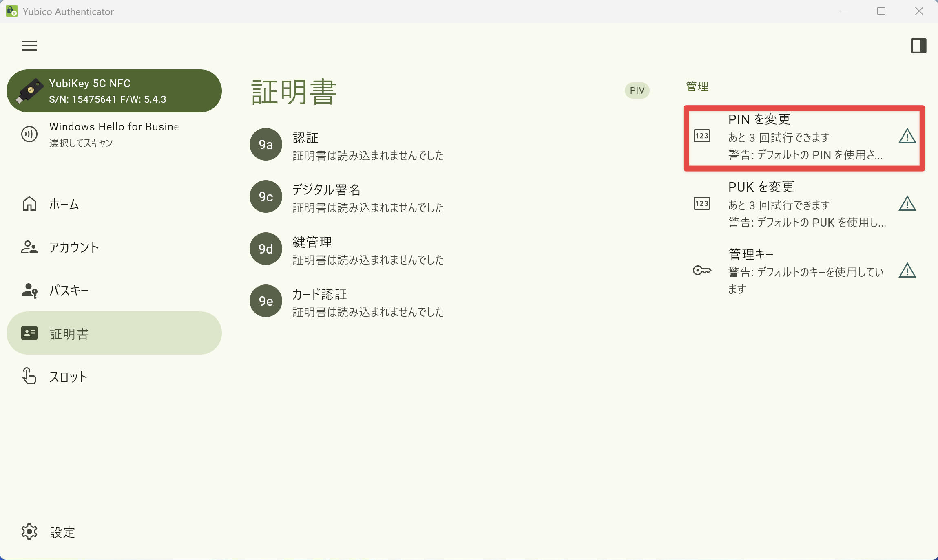The height and width of the screenshot is (560, 938).
Task: Click the YubiKey device image icon
Action: (x=29, y=91)
